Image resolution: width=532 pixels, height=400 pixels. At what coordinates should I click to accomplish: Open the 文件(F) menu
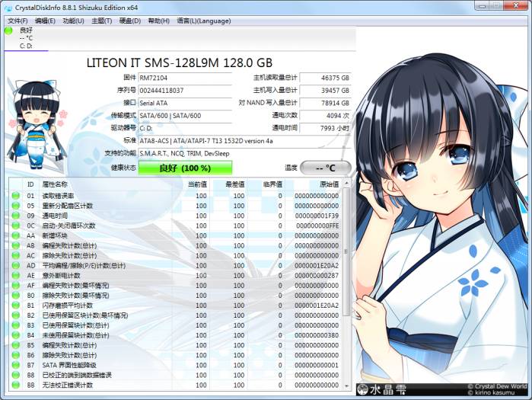point(18,21)
